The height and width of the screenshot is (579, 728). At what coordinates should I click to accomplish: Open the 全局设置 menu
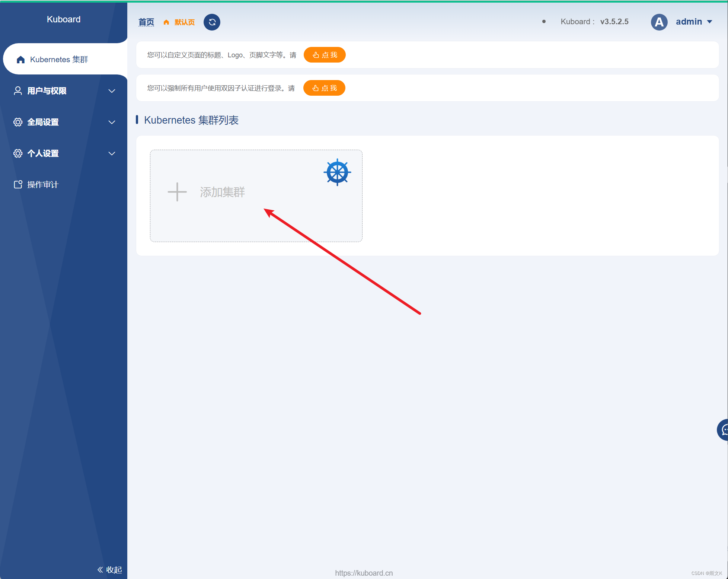click(64, 122)
